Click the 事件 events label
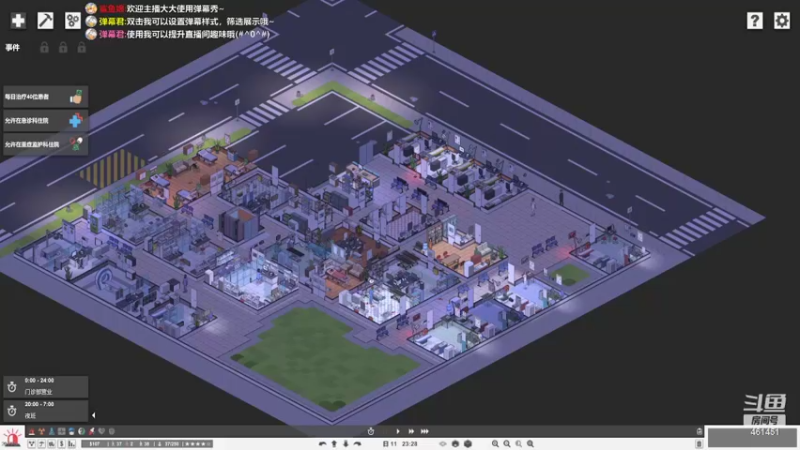This screenshot has height=450, width=800. point(12,47)
